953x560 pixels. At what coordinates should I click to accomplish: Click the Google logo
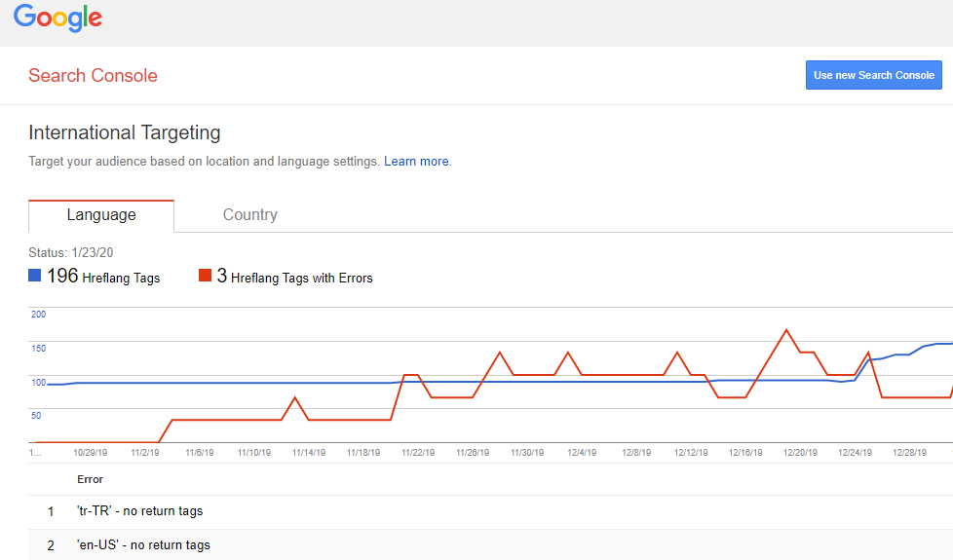tap(57, 18)
